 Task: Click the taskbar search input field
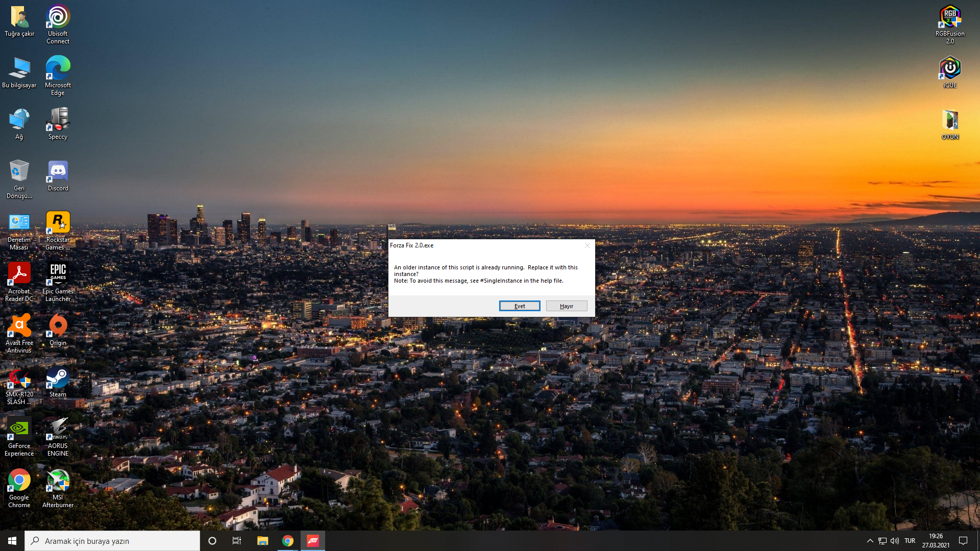[x=112, y=541]
